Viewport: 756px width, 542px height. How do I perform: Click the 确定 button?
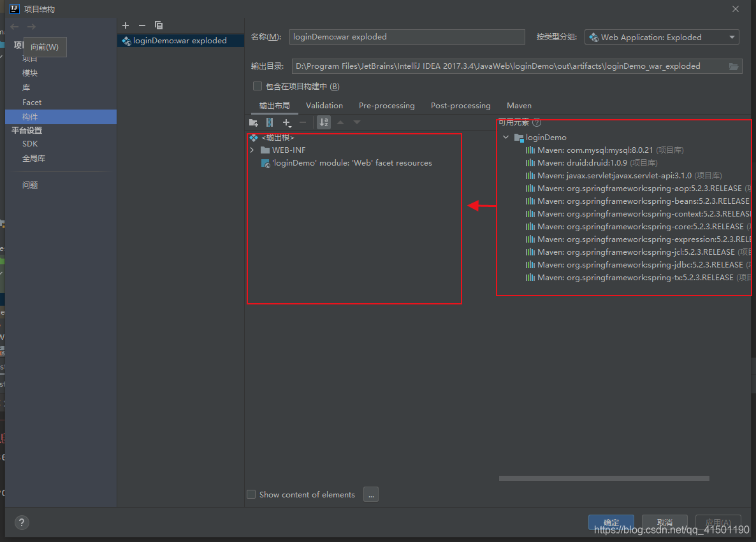point(611,522)
